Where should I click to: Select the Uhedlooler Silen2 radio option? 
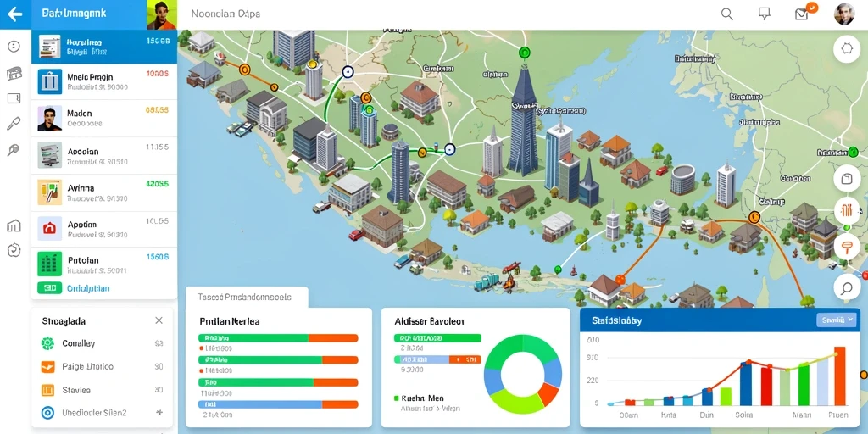48,413
